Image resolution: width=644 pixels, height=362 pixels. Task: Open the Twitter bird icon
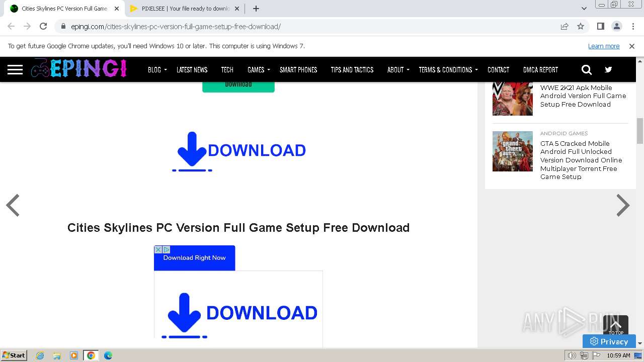(608, 70)
